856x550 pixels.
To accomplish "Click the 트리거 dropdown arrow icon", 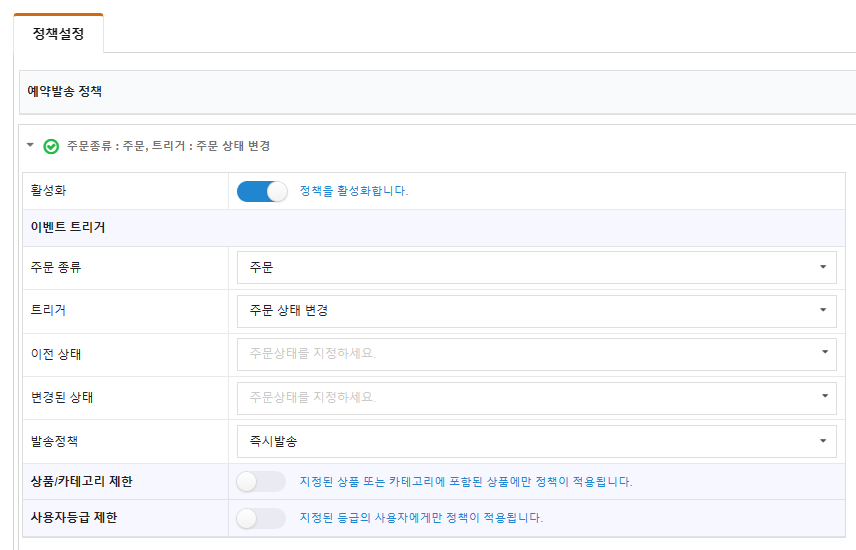I will pyautogui.click(x=823, y=310).
